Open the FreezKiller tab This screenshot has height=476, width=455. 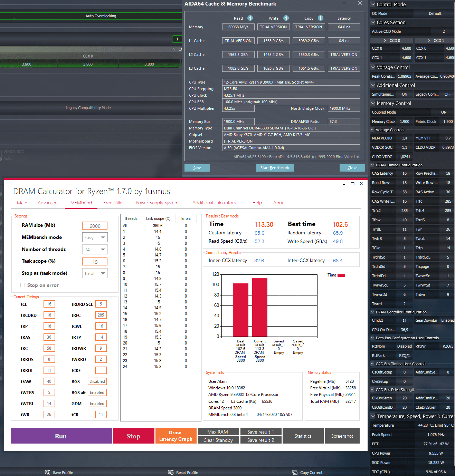point(114,203)
